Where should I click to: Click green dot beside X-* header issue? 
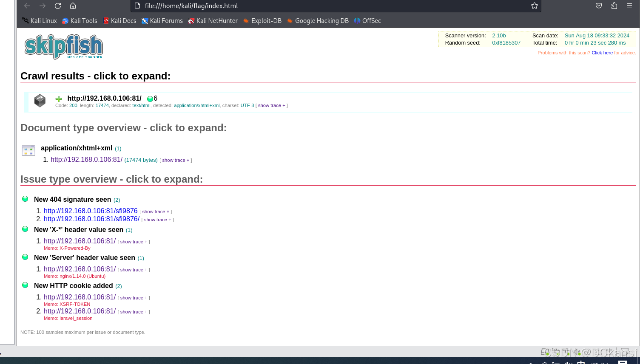tap(25, 229)
